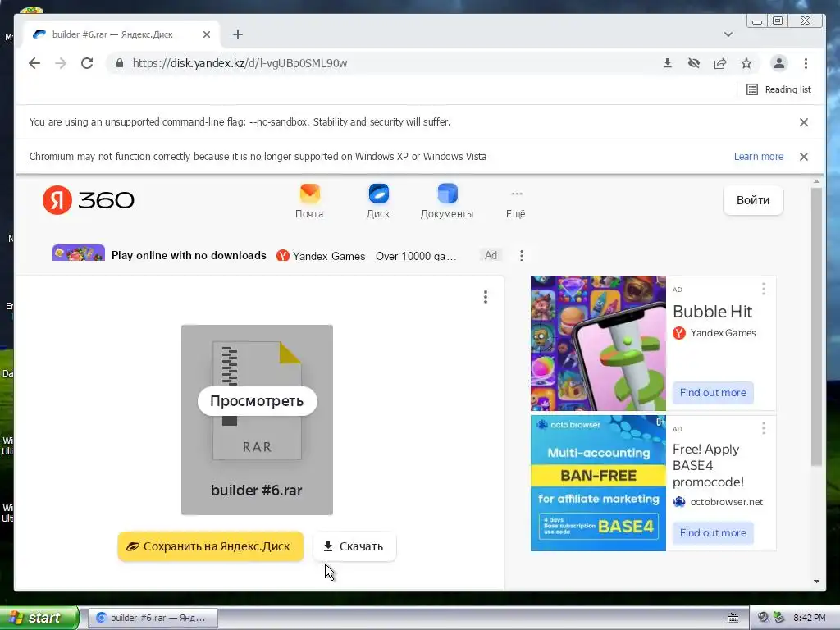840x630 pixels.
Task: Click the Войти login button
Action: pyautogui.click(x=753, y=200)
